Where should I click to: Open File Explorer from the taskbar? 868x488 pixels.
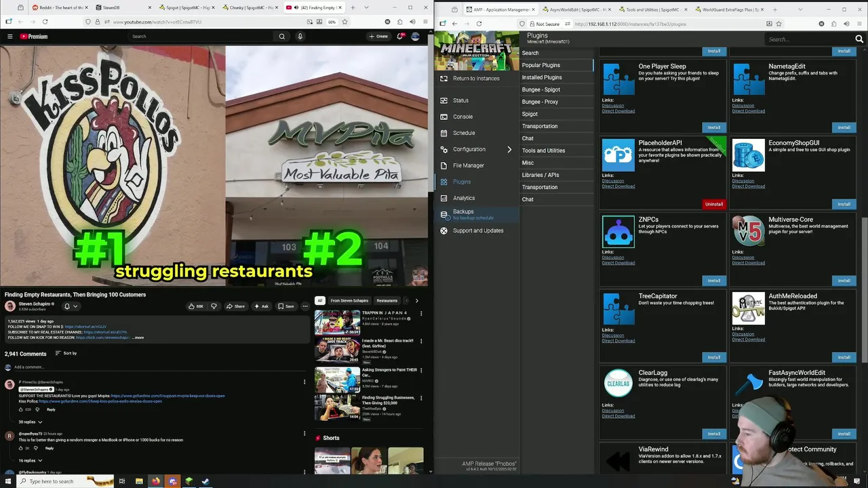tap(139, 481)
